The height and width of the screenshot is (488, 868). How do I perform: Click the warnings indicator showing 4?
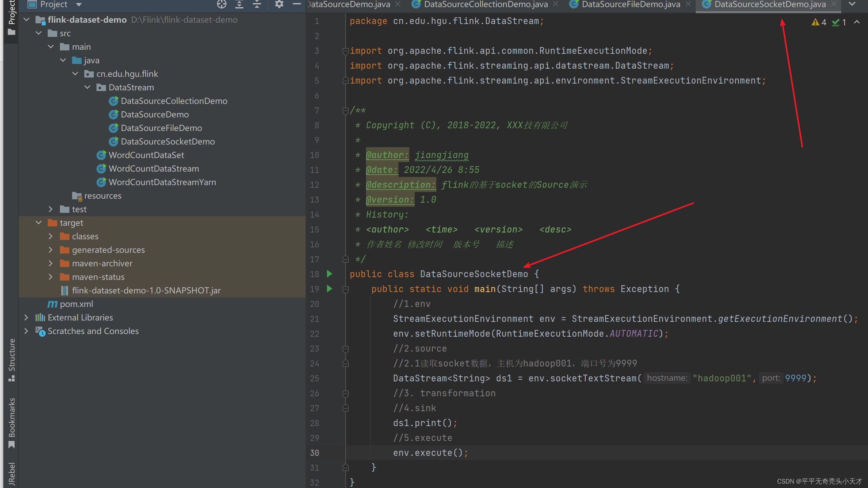pos(819,22)
